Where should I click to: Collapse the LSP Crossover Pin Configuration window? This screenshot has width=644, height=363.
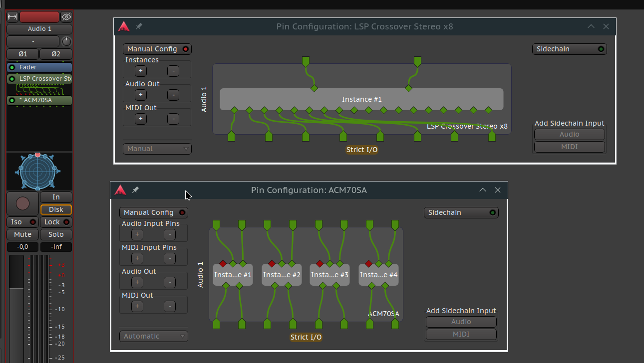[x=591, y=26]
